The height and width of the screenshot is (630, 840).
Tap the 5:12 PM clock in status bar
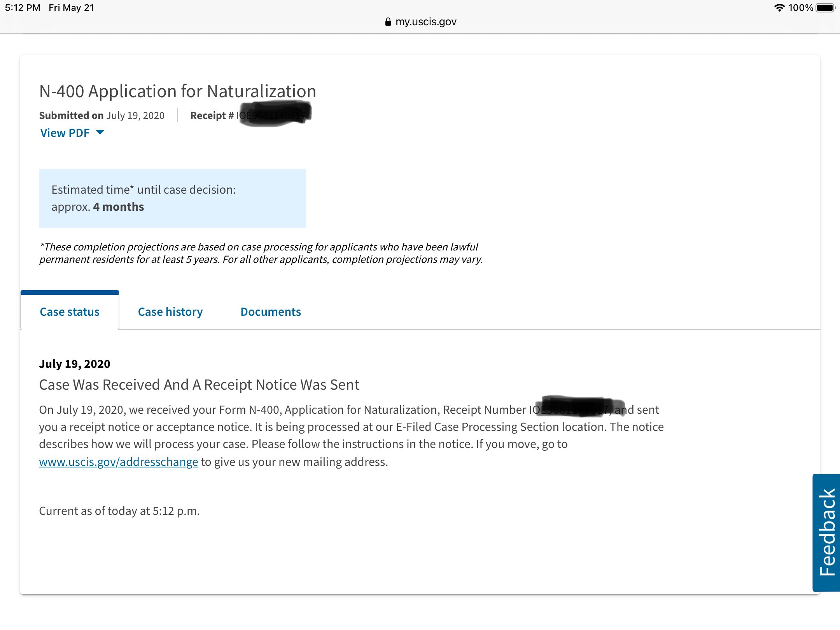pos(23,8)
